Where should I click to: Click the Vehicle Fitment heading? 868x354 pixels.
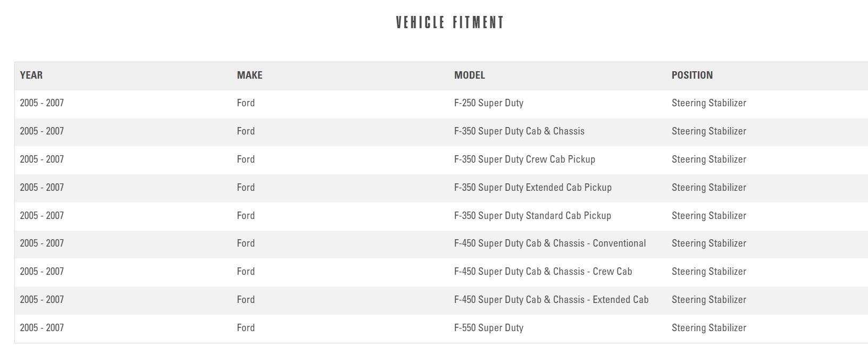[x=449, y=22]
